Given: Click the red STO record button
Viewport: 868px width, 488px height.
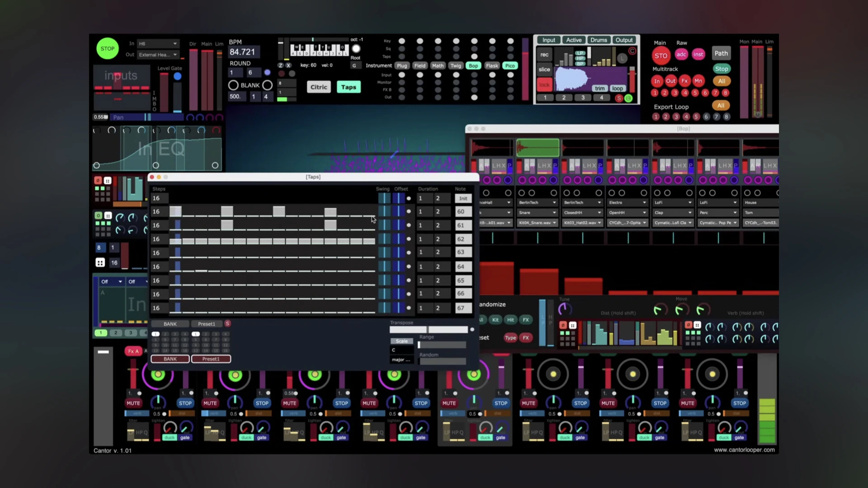Looking at the screenshot, I should [660, 56].
